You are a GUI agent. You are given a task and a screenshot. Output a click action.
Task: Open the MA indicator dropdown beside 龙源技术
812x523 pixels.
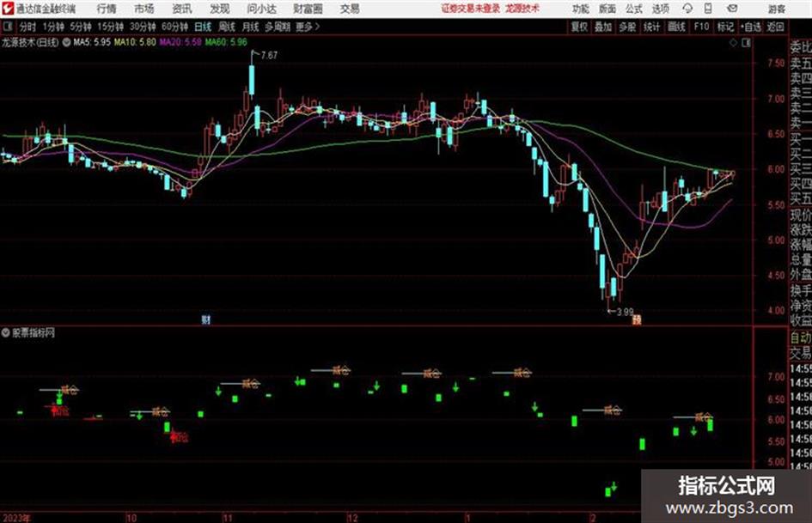click(x=66, y=42)
